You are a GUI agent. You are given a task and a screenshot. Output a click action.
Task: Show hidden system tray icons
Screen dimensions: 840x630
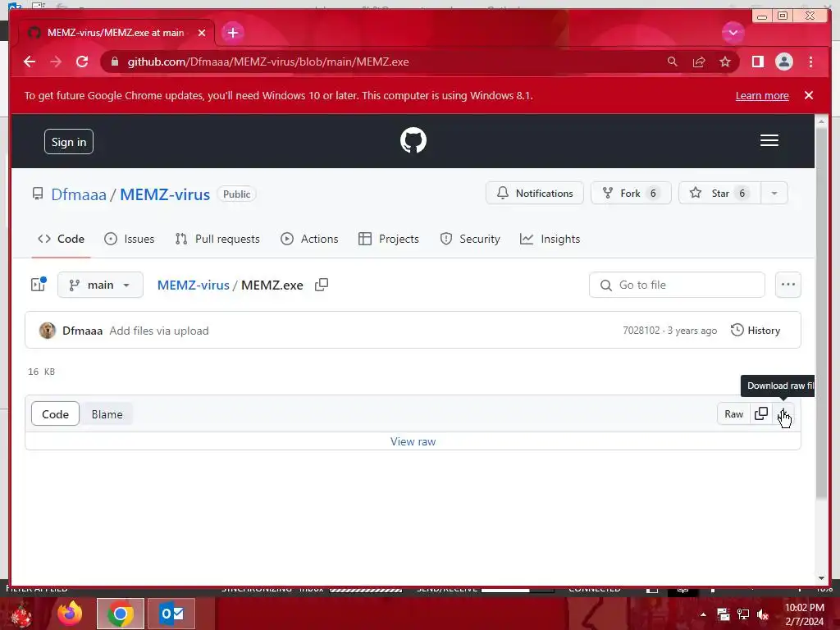coord(703,614)
